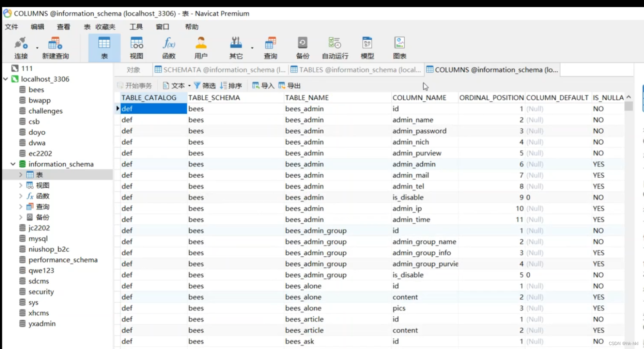Select the admin_group_name cell

pos(424,242)
